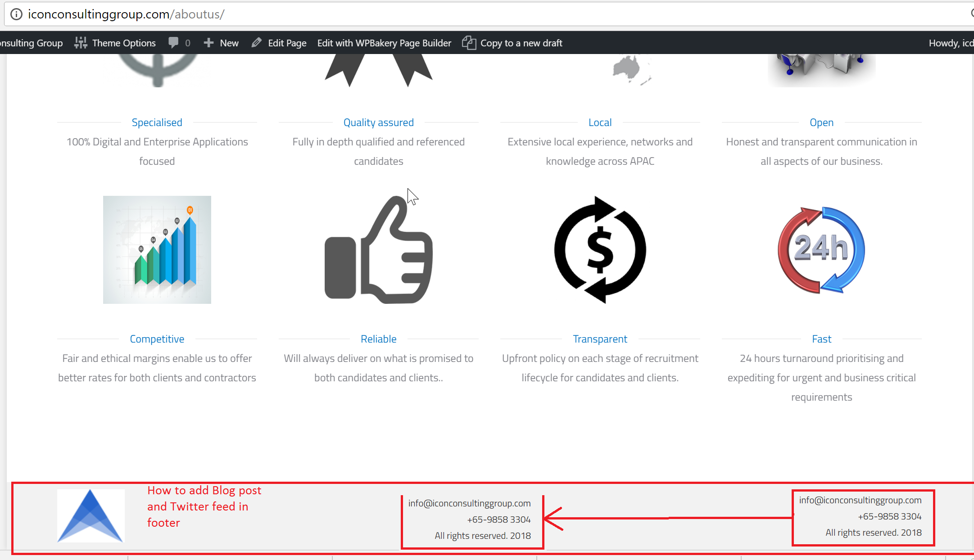Click the Open communication image
Image resolution: width=974 pixels, height=560 pixels.
[x=821, y=71]
